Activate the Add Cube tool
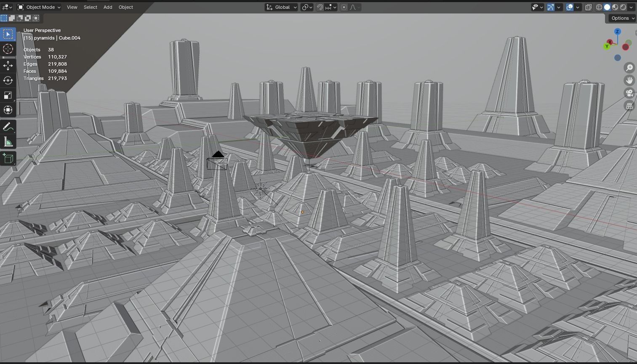The image size is (637, 364). point(8,158)
